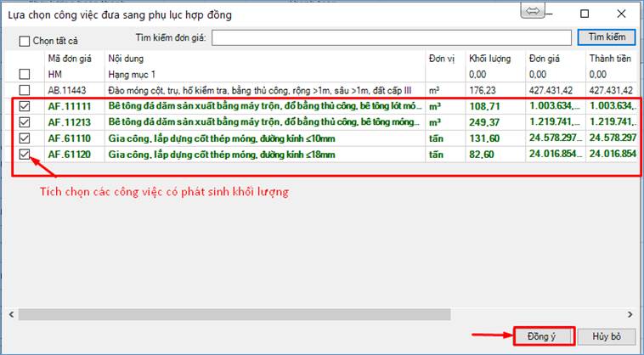Enable the 'Chọn tất cả' checkbox
644x355 pixels.
pyautogui.click(x=25, y=41)
